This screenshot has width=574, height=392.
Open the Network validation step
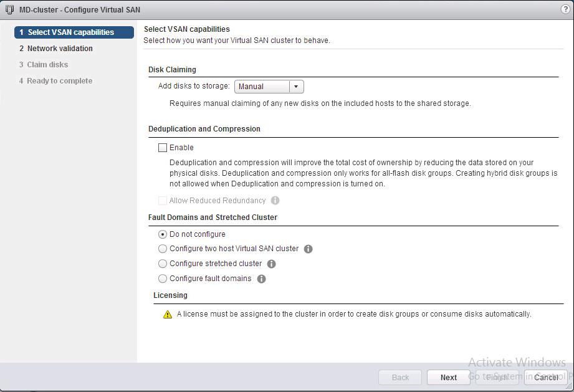60,49
